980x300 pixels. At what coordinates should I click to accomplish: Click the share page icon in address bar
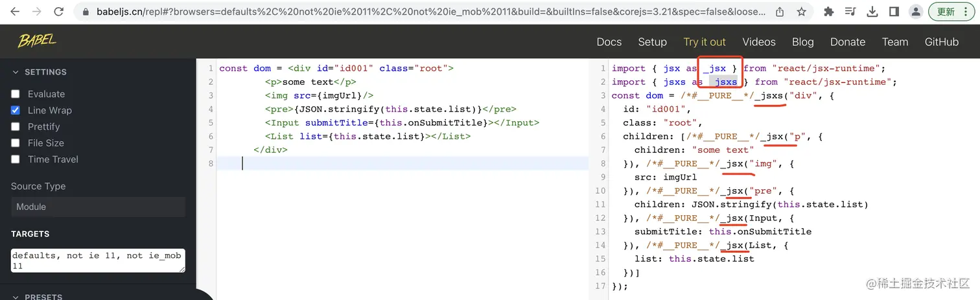click(x=780, y=12)
